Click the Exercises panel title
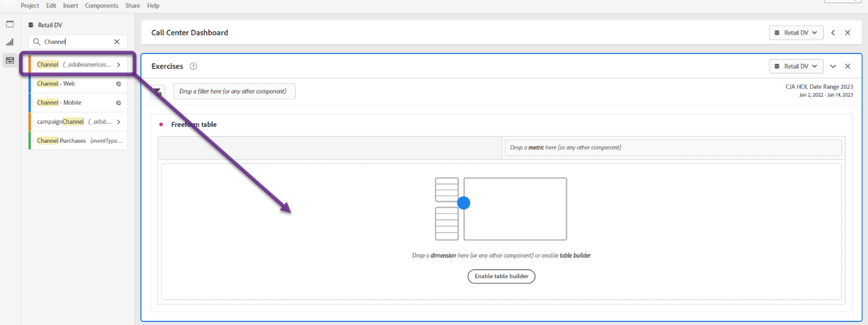Viewport: 868px width, 325px height. [167, 66]
